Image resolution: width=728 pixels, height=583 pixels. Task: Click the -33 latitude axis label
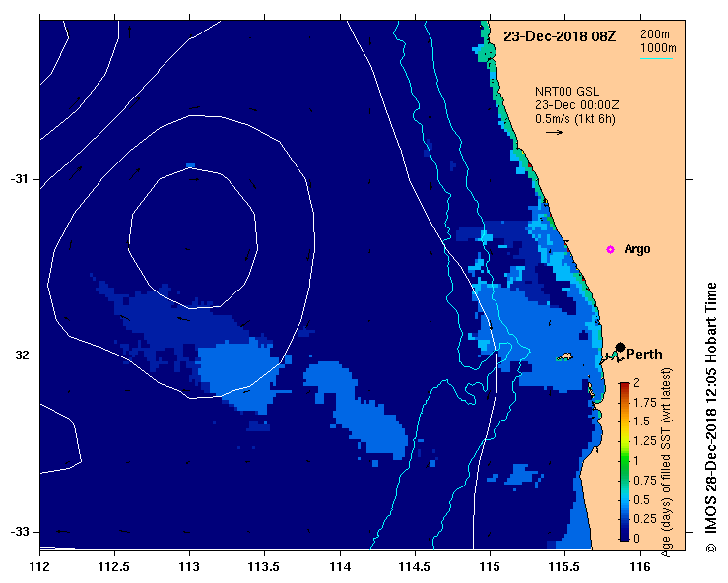point(19,532)
